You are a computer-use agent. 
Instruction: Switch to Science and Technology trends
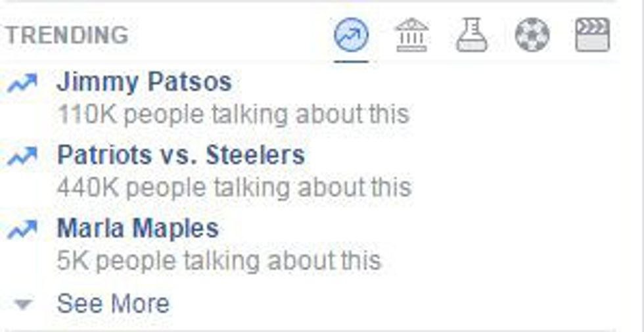pyautogui.click(x=472, y=35)
